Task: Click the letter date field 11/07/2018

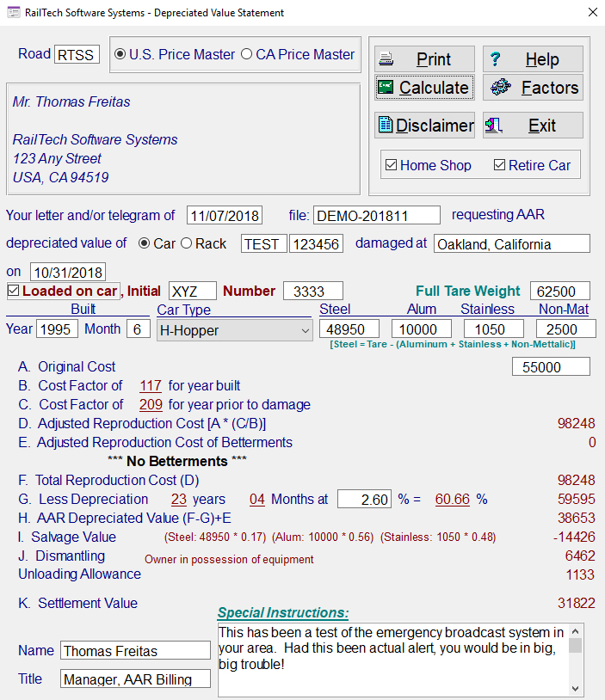Action: [x=225, y=215]
